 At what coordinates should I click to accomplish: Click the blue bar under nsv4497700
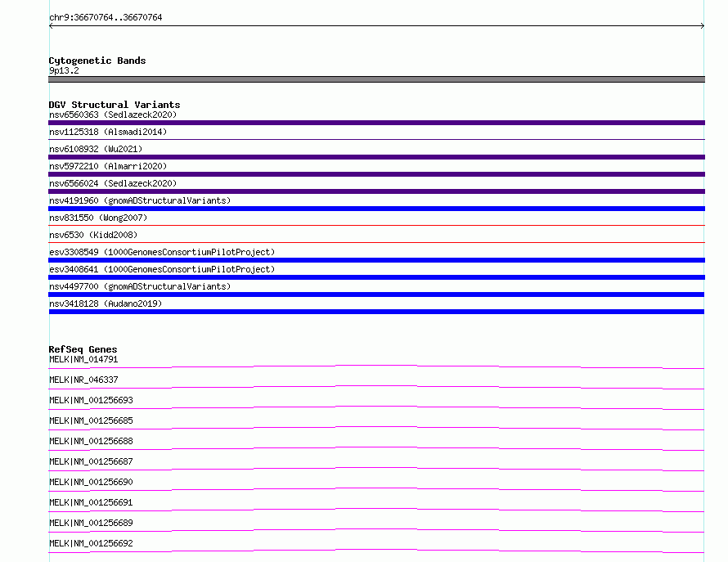pyautogui.click(x=376, y=294)
